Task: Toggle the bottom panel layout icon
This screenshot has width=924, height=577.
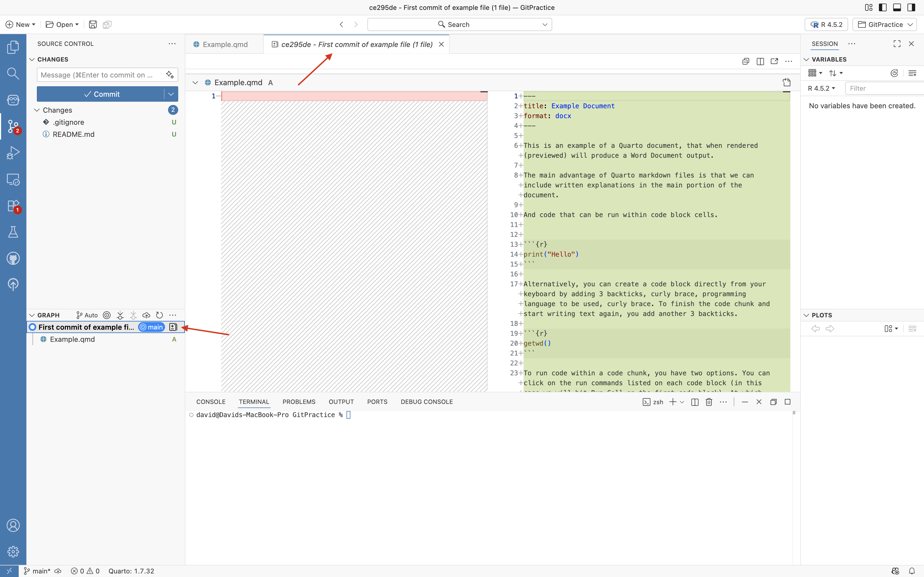Action: point(897,7)
